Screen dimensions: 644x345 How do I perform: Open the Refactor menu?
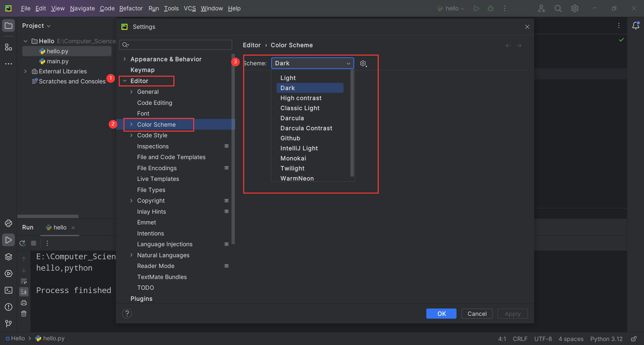click(x=131, y=8)
